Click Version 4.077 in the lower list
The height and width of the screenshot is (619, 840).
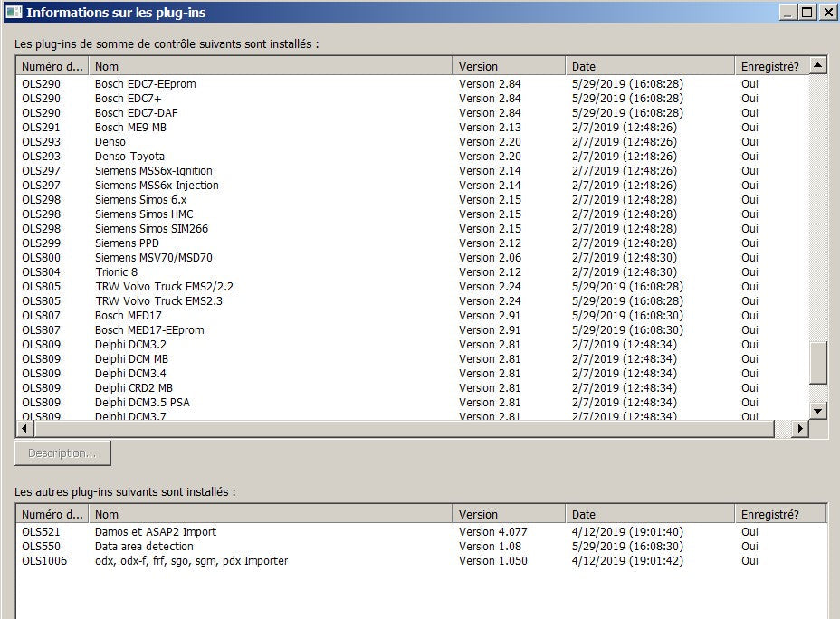click(492, 532)
